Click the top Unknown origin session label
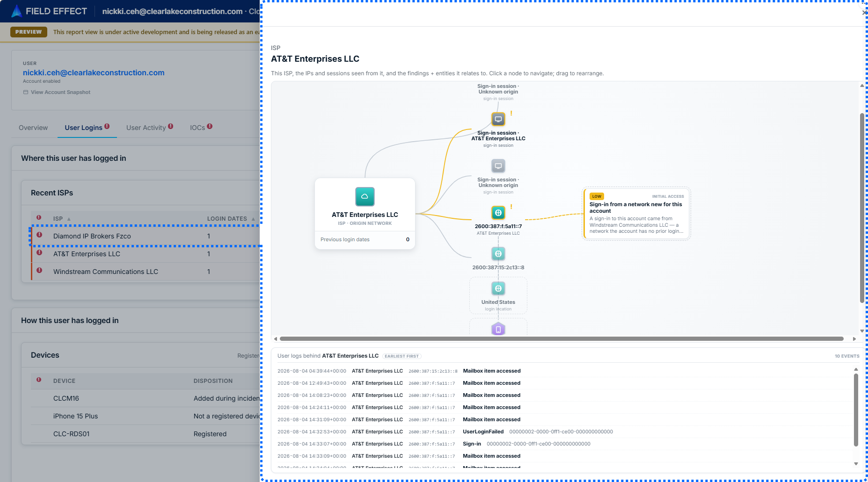The height and width of the screenshot is (482, 868). pos(498,89)
